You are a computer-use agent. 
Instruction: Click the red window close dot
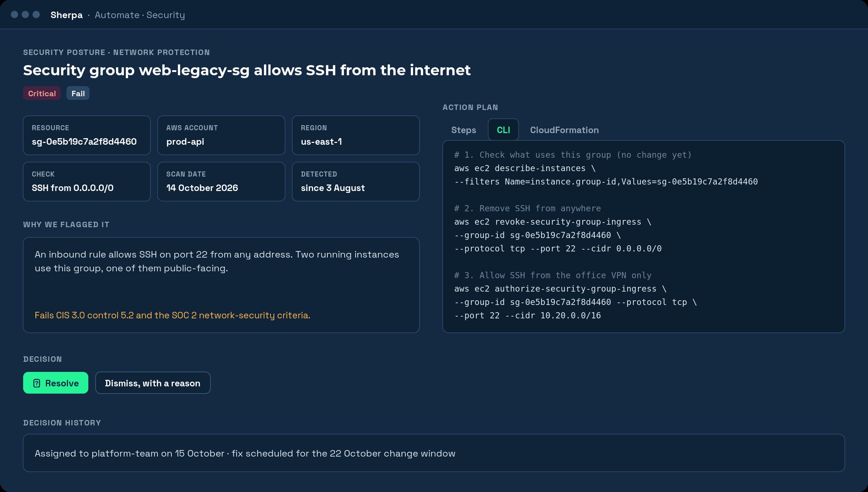click(x=14, y=14)
